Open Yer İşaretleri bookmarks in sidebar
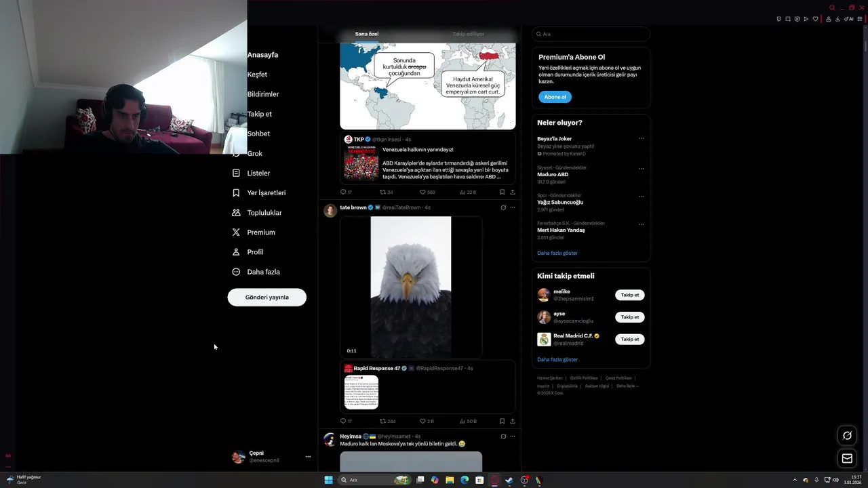 259,192
